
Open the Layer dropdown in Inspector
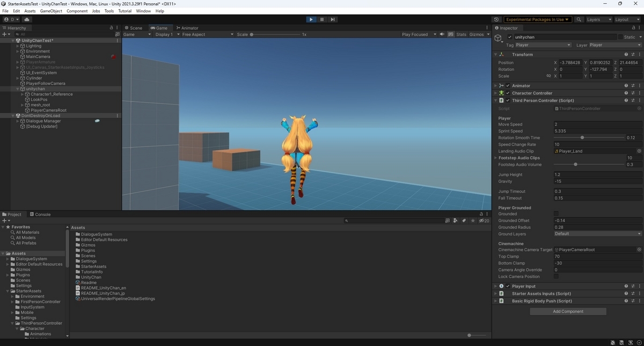[615, 45]
